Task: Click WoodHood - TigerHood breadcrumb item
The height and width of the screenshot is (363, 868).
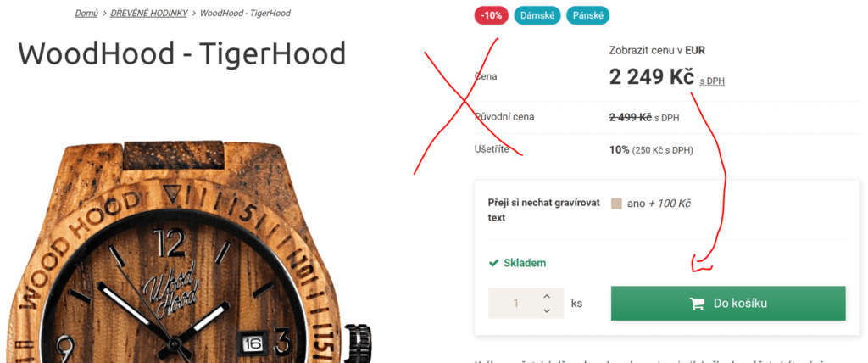Action: pos(245,13)
